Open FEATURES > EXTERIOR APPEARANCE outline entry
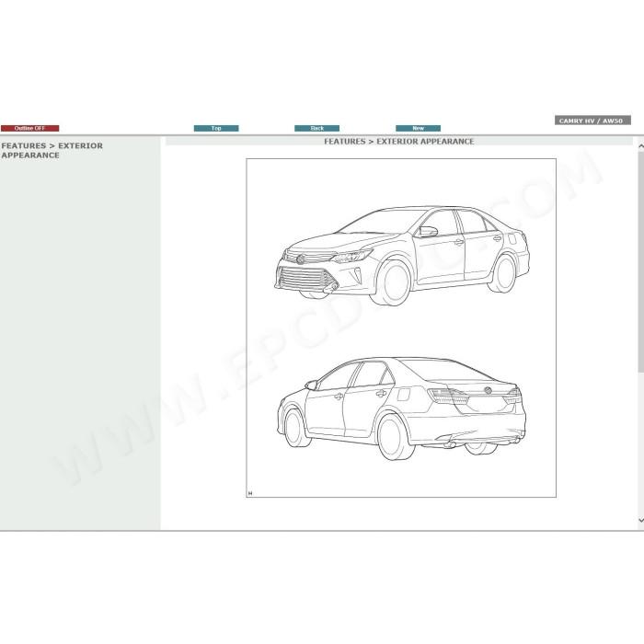644x644 pixels. click(x=52, y=150)
